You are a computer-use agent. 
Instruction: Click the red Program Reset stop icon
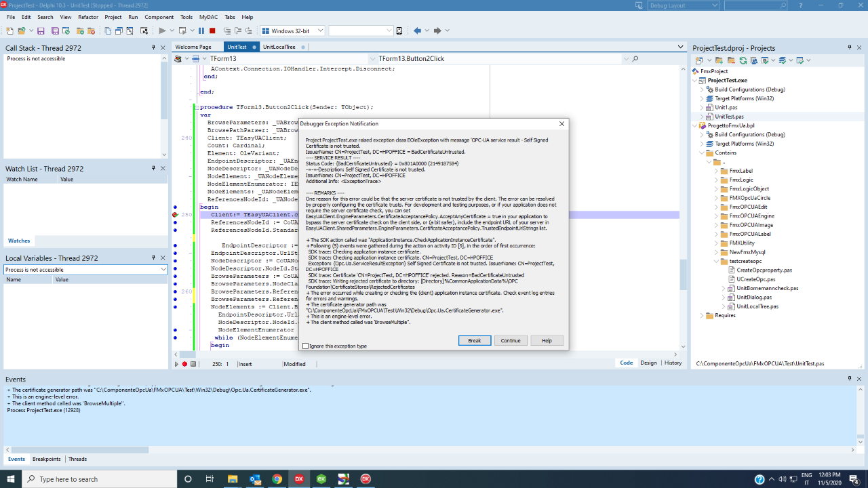click(x=212, y=30)
